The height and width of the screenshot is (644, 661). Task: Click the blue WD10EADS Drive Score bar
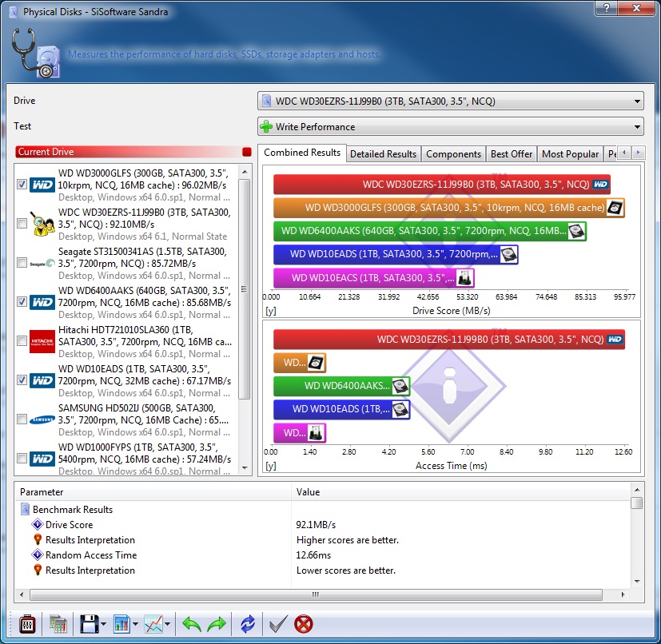click(396, 254)
